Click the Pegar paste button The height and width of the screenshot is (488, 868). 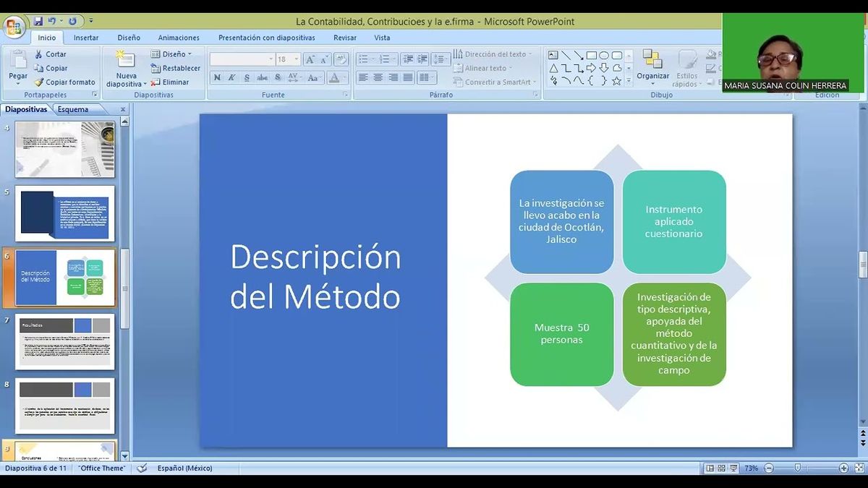18,67
